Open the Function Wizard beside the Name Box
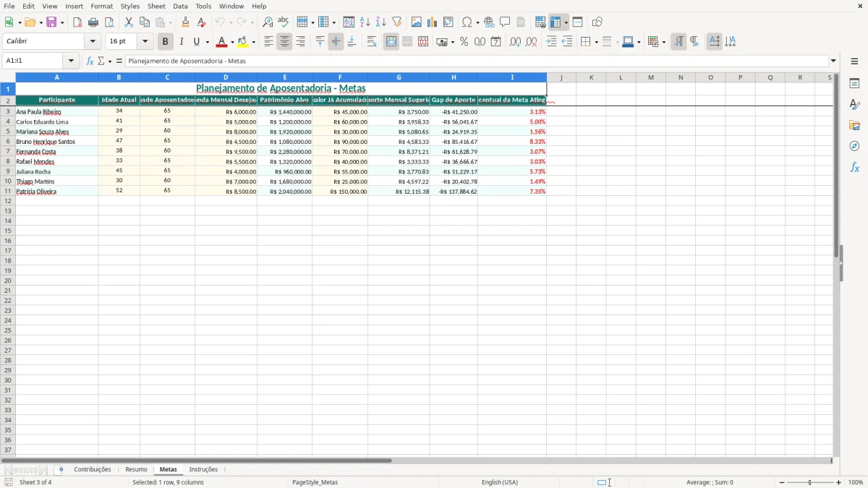The height and width of the screenshot is (488, 868). coord(90,61)
